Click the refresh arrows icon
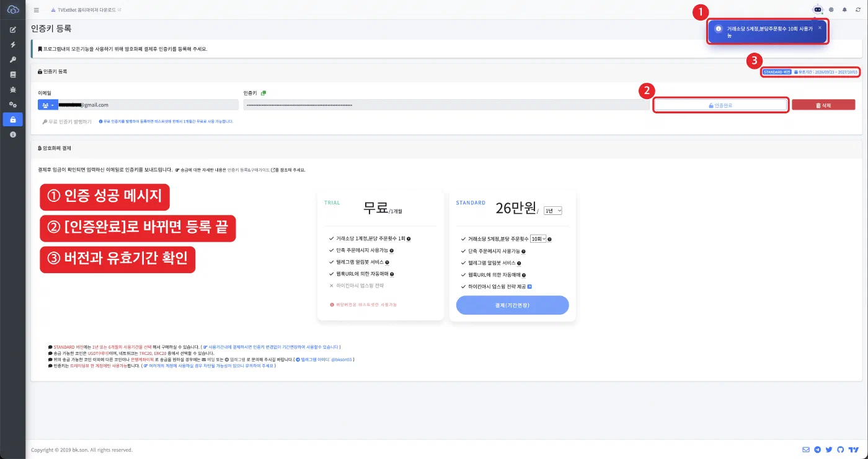Image resolution: width=868 pixels, height=459 pixels. [x=858, y=10]
